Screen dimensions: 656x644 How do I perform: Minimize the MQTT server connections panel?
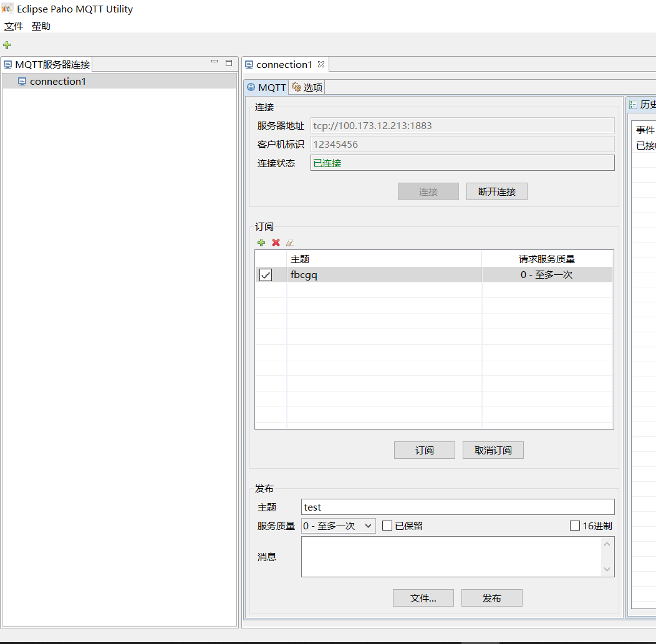[215, 62]
